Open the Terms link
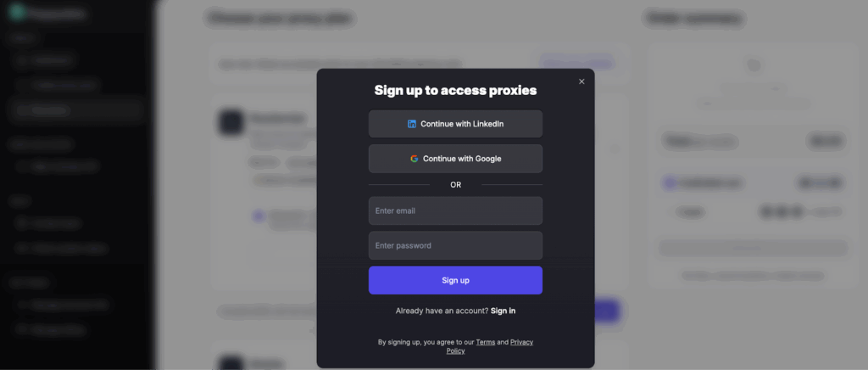Viewport: 868px width, 370px height. (x=485, y=342)
